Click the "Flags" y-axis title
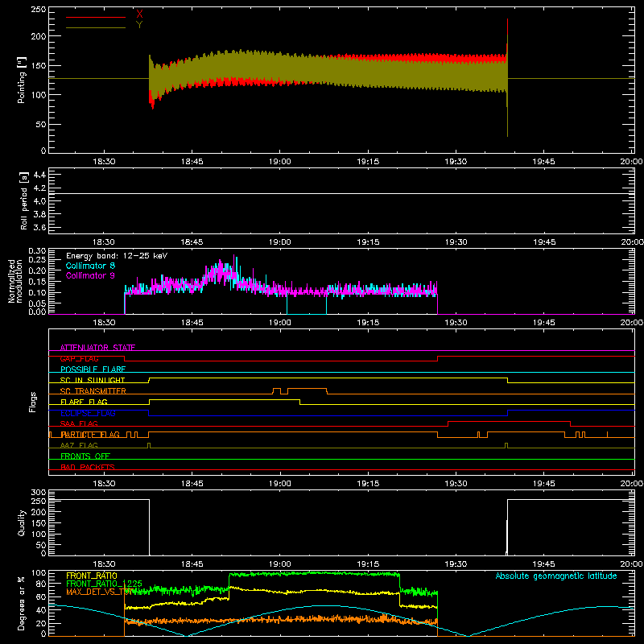644x644 pixels. [32, 402]
